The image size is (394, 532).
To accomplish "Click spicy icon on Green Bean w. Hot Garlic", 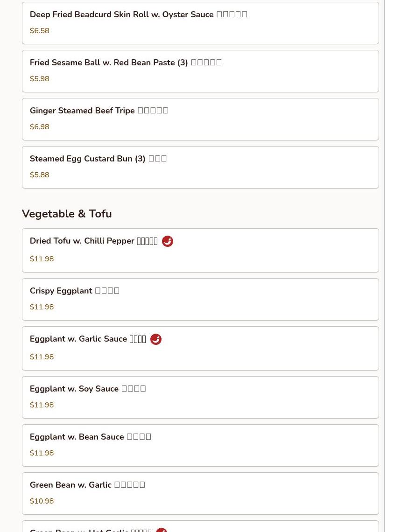I will click(162, 530).
